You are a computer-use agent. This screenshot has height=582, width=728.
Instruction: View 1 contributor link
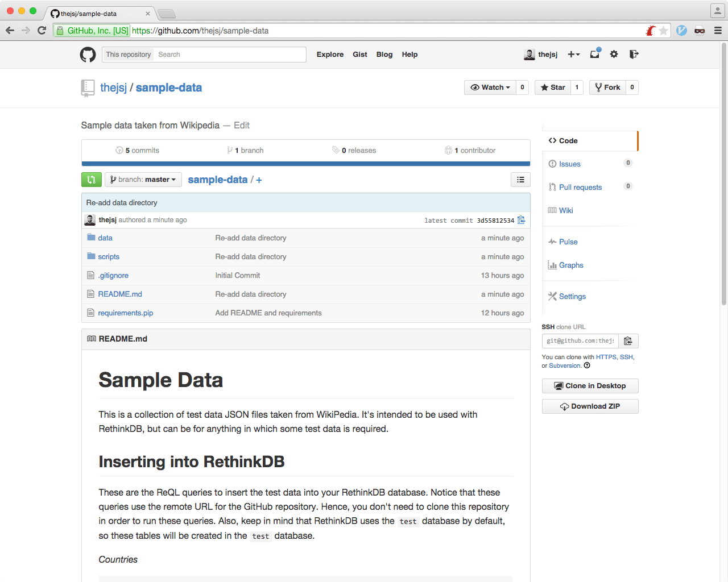(470, 151)
